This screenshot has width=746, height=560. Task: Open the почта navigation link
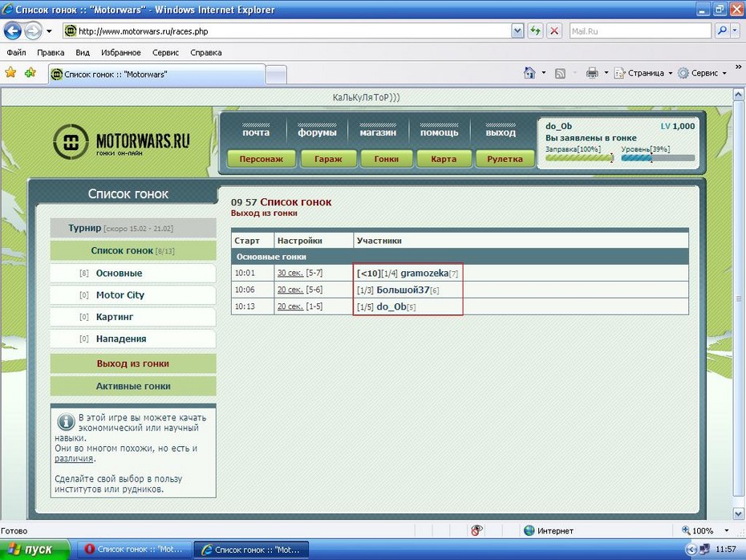(256, 132)
